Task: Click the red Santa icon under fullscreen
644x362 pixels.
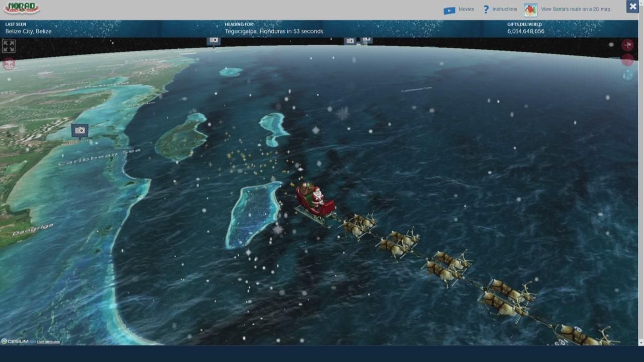Action: click(x=9, y=63)
